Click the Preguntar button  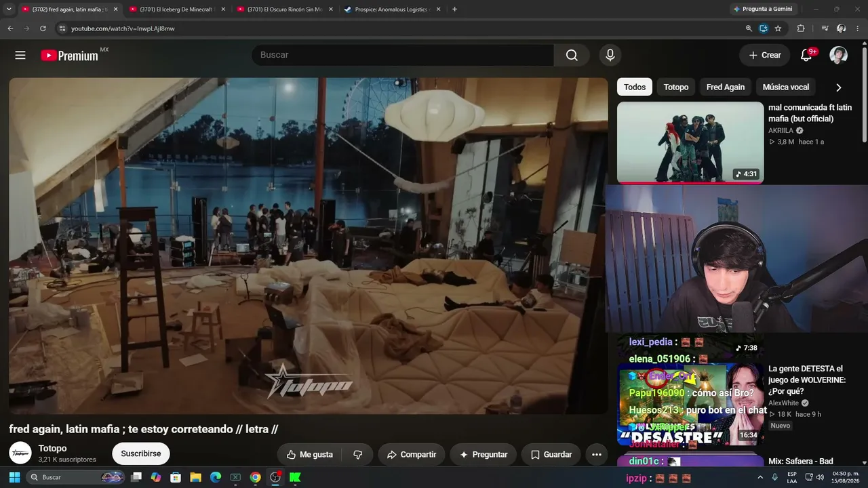484,455
